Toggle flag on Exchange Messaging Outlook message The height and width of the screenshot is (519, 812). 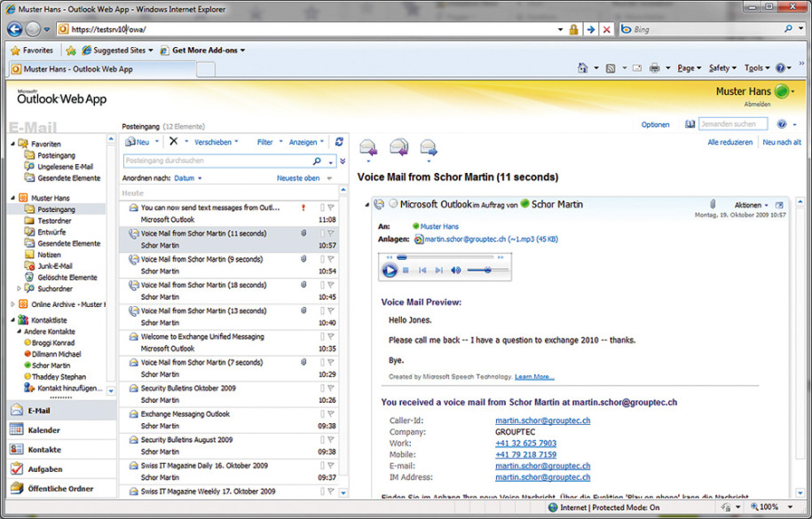[x=331, y=413]
